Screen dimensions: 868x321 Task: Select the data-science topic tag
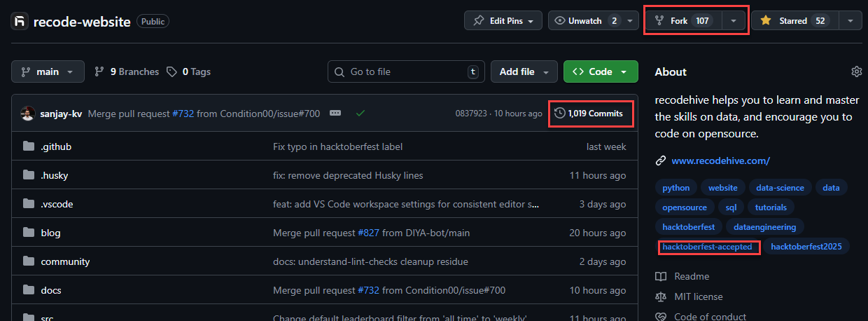pos(780,187)
